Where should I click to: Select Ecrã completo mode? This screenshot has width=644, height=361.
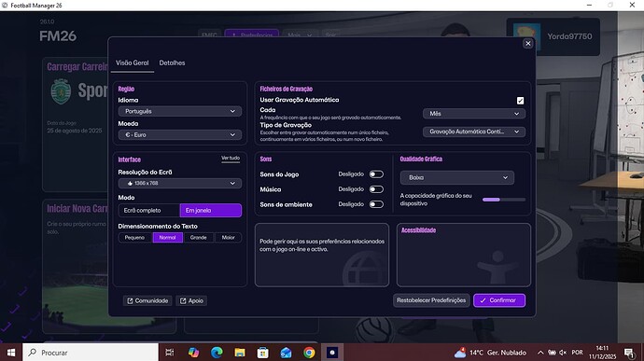click(149, 210)
